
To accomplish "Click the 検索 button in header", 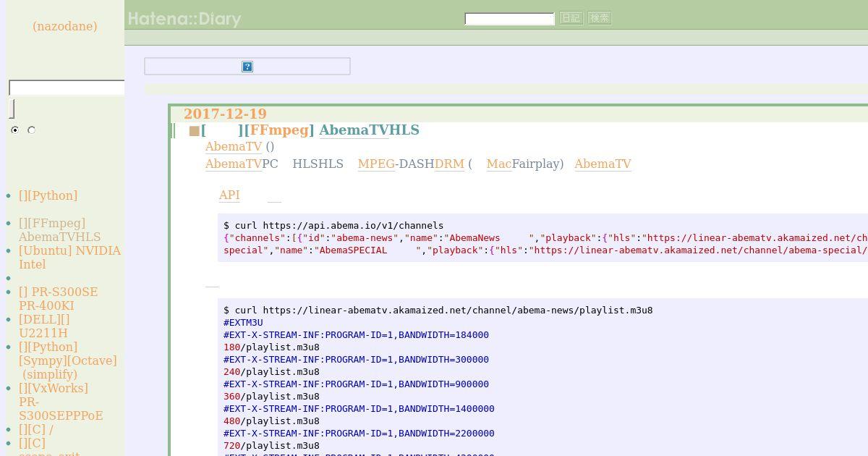I will click(600, 18).
